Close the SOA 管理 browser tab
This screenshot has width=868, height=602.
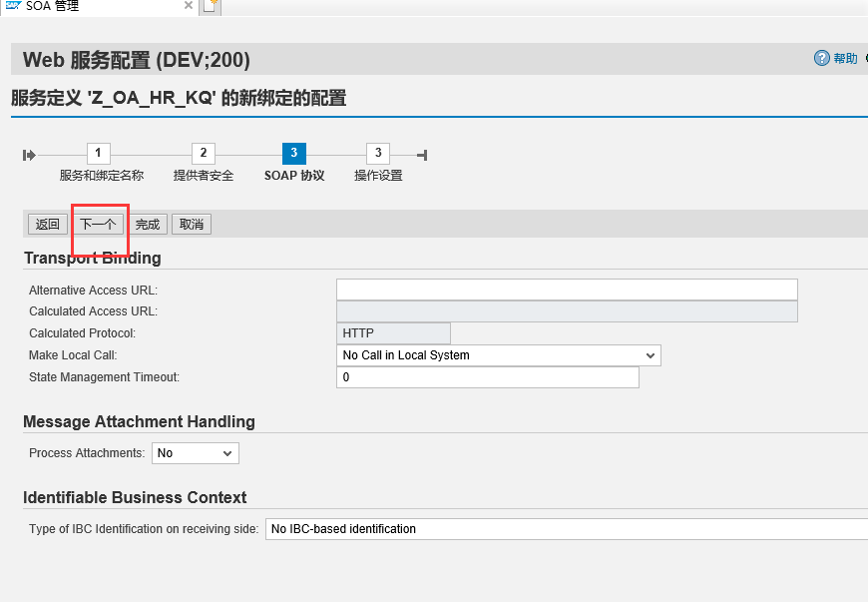tap(189, 6)
